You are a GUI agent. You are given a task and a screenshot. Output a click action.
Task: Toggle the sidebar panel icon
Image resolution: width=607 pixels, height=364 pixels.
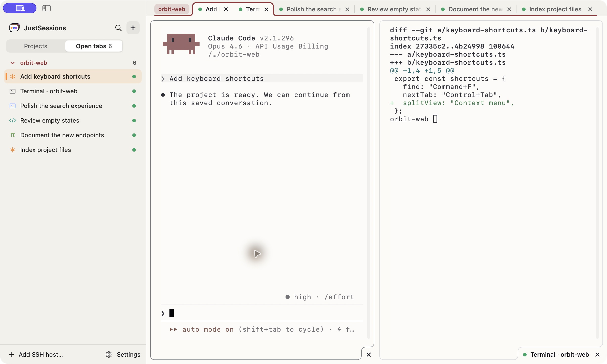pyautogui.click(x=47, y=8)
